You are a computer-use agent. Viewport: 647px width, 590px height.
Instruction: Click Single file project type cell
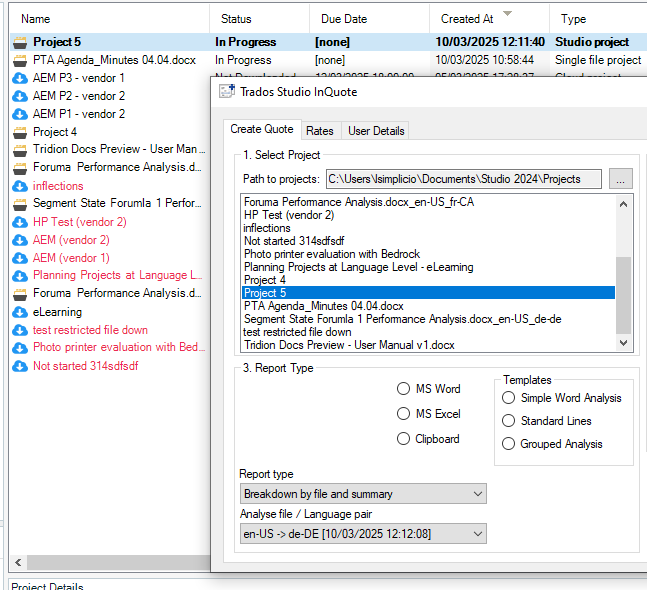tap(598, 60)
